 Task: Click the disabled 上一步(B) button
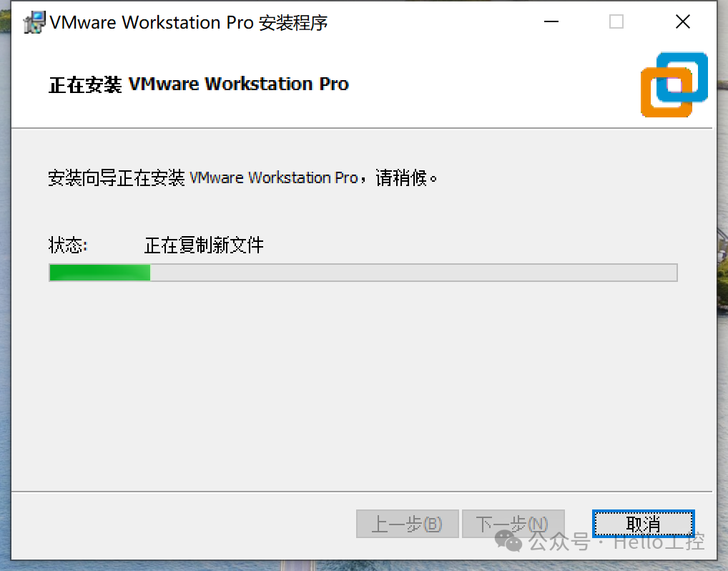point(407,524)
